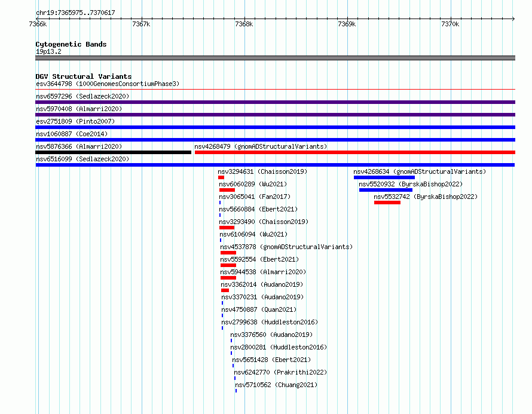532x414 pixels.
Task: Click the red bar under nsv3294631
Action: tap(221, 177)
